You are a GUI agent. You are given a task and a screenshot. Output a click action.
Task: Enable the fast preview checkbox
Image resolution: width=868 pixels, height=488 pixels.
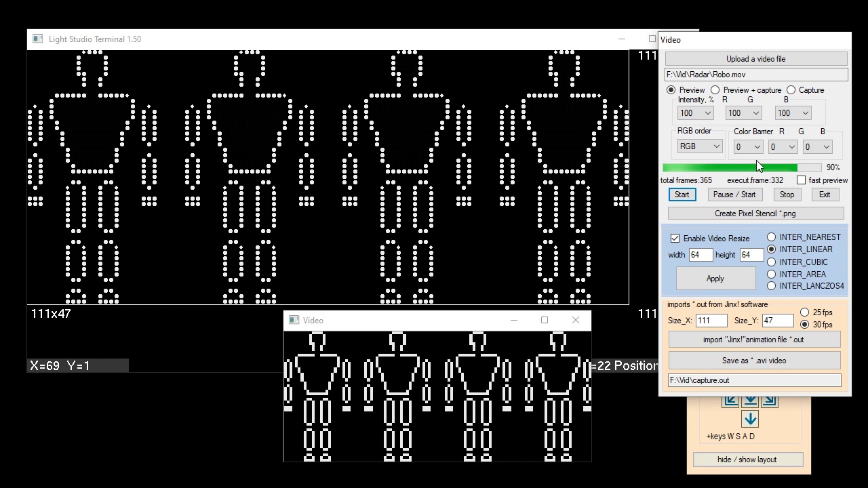click(x=801, y=180)
